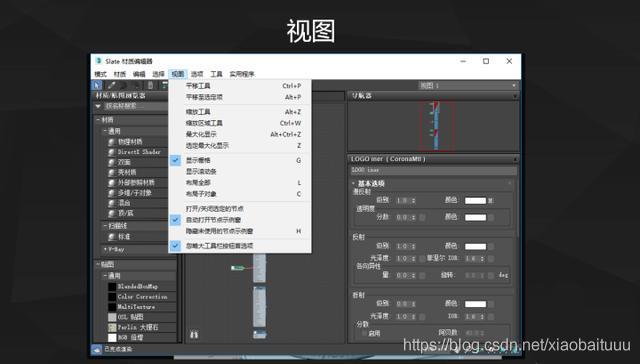The width and height of the screenshot is (640, 364).
Task: Click the 按名称搜索 arrow in browser
Action: (98, 106)
